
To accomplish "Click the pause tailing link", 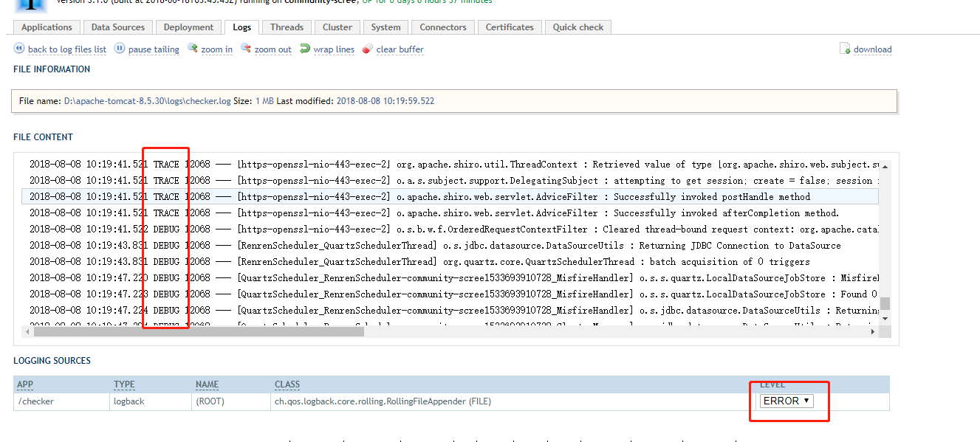I will pos(154,49).
